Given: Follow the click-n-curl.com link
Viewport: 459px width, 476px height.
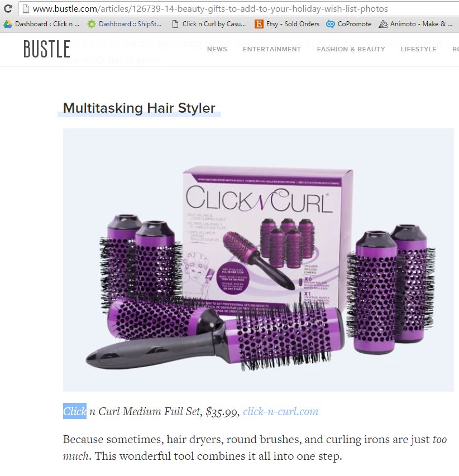Looking at the screenshot, I should 280,411.
